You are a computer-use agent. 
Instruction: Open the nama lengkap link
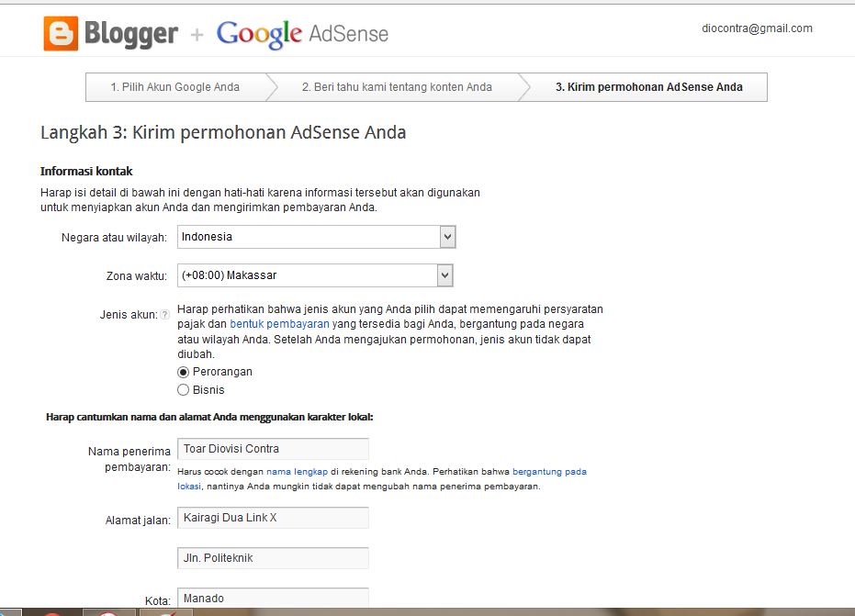click(x=298, y=472)
